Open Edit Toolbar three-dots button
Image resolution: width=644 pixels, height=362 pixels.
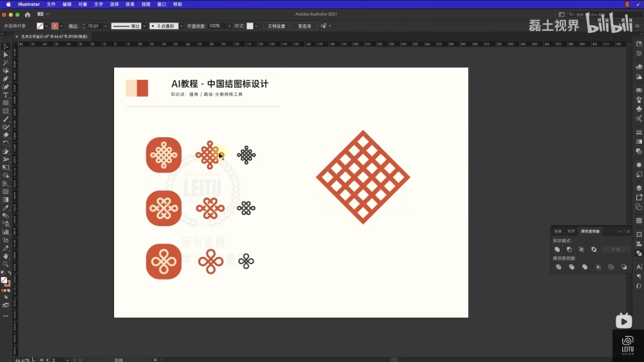point(6,316)
